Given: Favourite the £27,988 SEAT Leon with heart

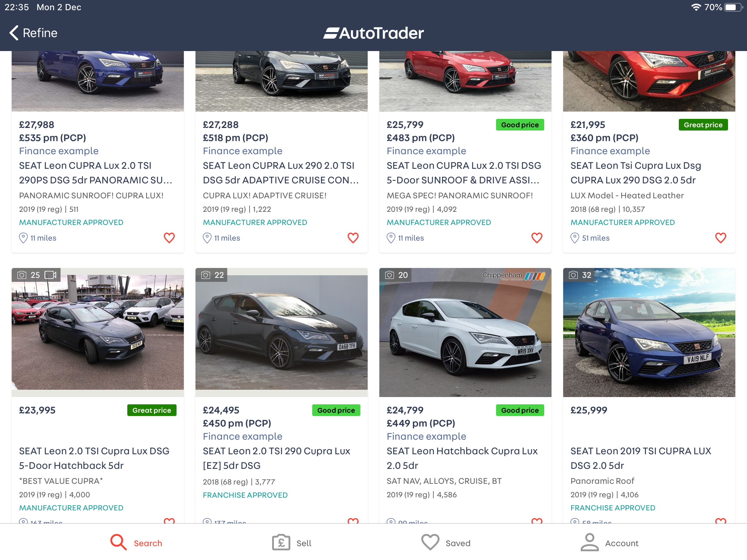Looking at the screenshot, I should tap(169, 238).
